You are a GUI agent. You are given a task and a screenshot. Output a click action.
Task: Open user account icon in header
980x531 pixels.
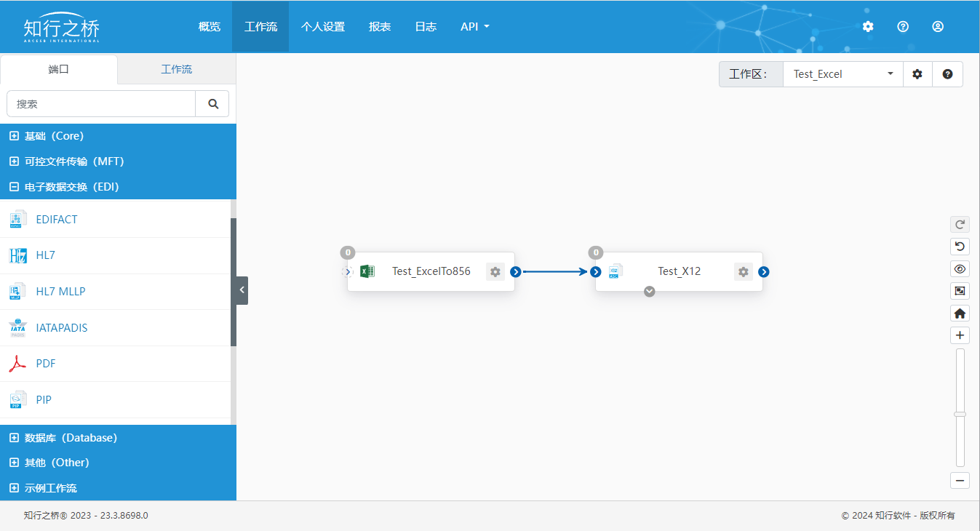pyautogui.click(x=938, y=26)
